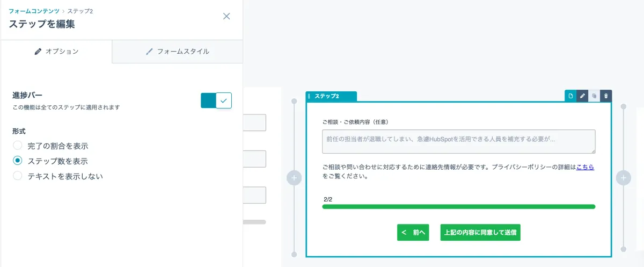The image size is (644, 267).
Task: Click the plus icon left of ステップ2
Action: click(x=294, y=178)
